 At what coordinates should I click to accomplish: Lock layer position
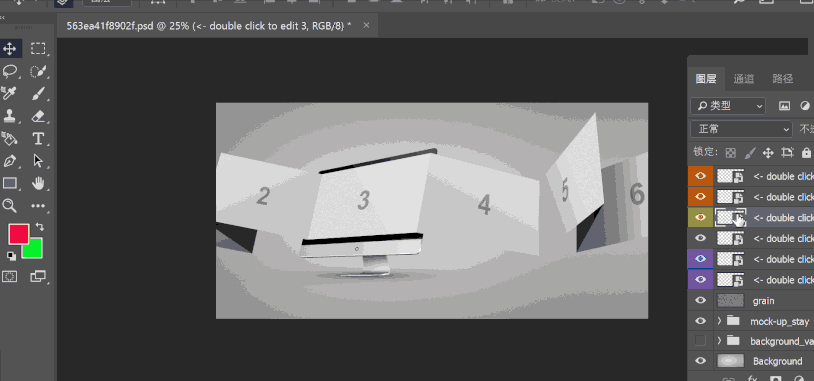point(768,153)
